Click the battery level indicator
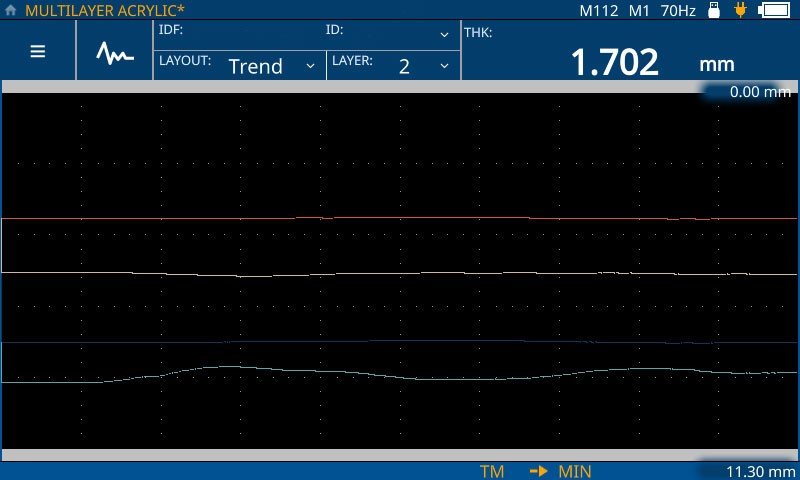 773,11
